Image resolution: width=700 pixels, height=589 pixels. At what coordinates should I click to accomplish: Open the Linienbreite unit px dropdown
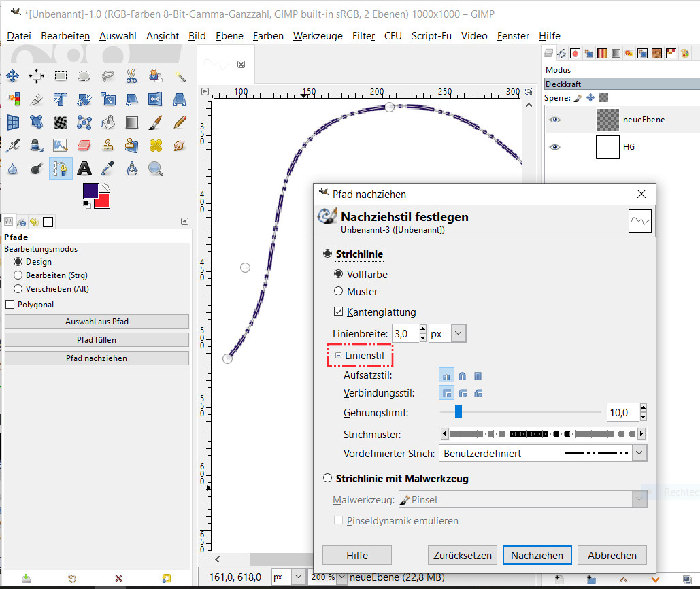click(459, 334)
